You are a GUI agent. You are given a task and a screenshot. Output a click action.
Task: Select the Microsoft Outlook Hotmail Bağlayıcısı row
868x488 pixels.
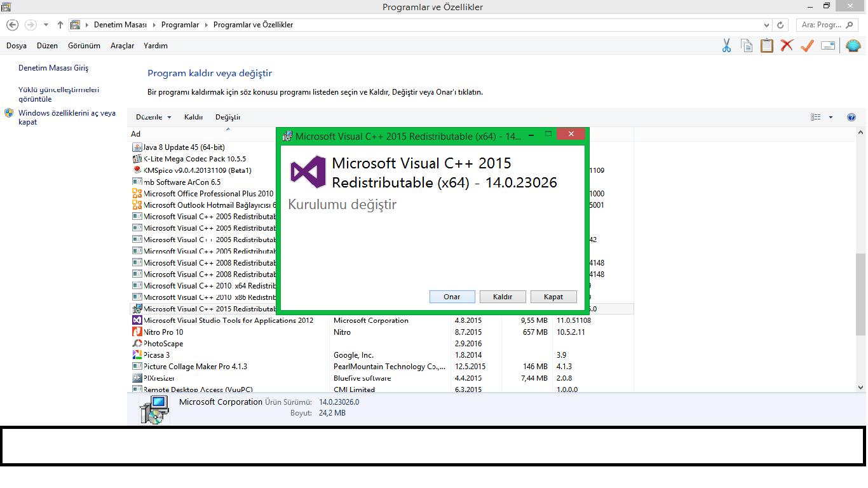point(204,205)
